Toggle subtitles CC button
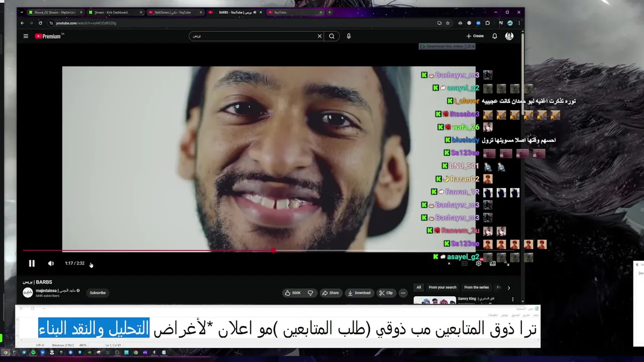Screen dimensions: 644x362 click(464, 263)
